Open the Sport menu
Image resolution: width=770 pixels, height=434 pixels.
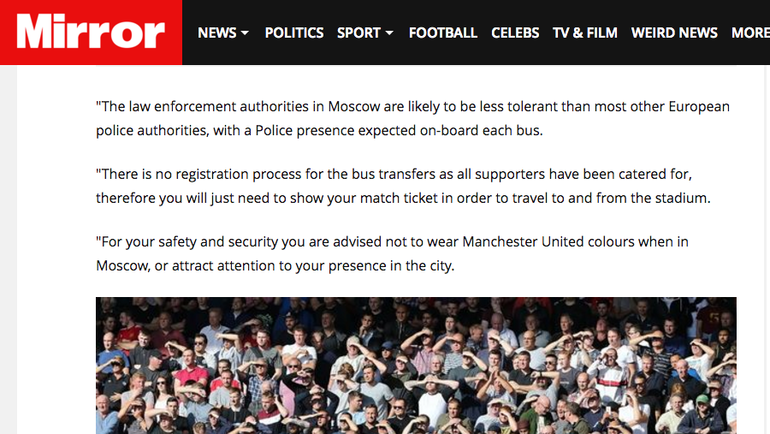coord(358,33)
